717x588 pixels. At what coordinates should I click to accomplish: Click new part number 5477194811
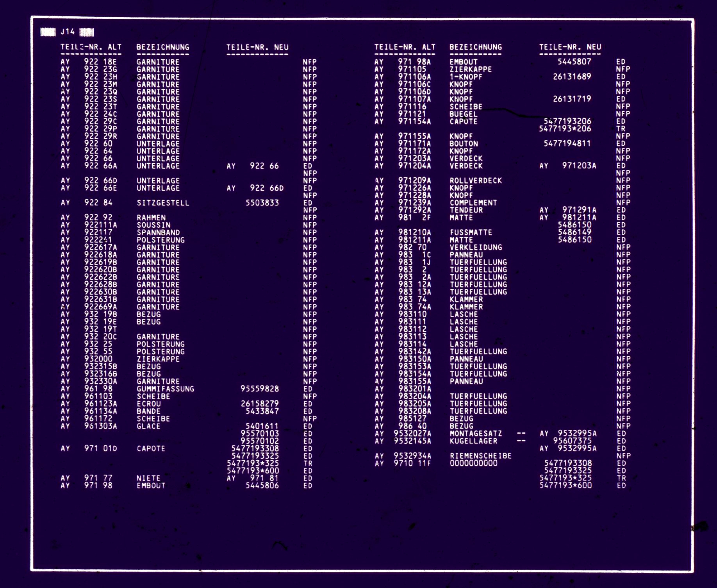[568, 144]
